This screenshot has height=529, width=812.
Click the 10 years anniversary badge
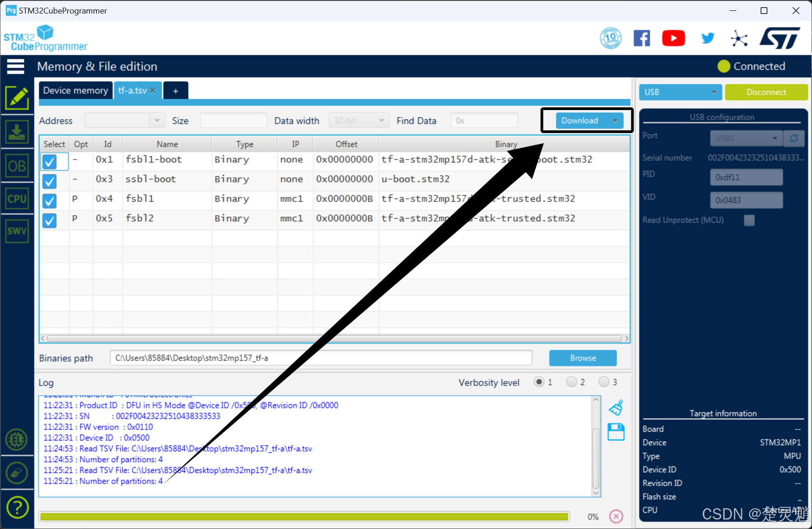pos(611,38)
